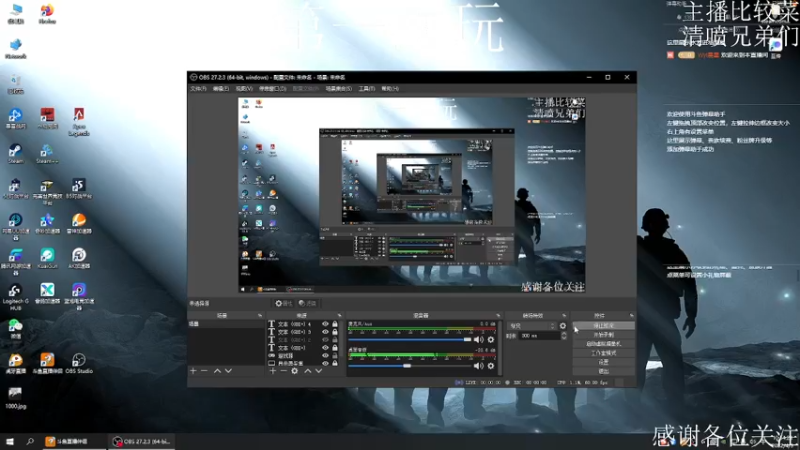Open the 桌面音频 mixer gear settings
Screen dimensions: 800x450
[x=491, y=365]
